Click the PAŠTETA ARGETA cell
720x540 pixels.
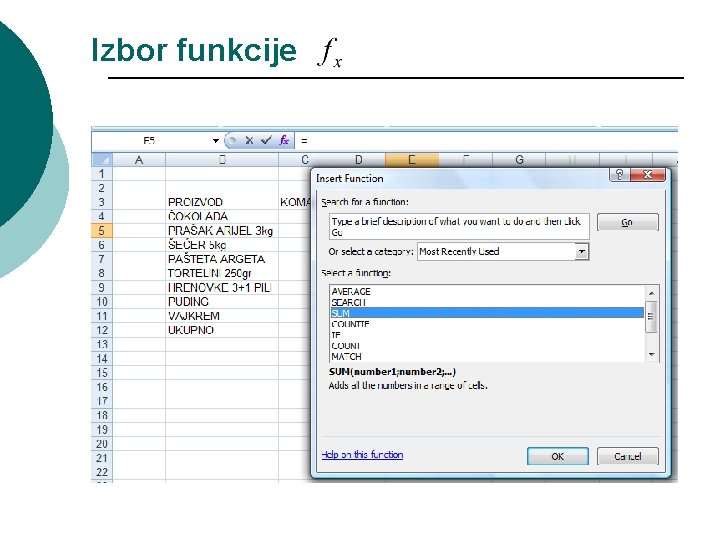click(222, 259)
